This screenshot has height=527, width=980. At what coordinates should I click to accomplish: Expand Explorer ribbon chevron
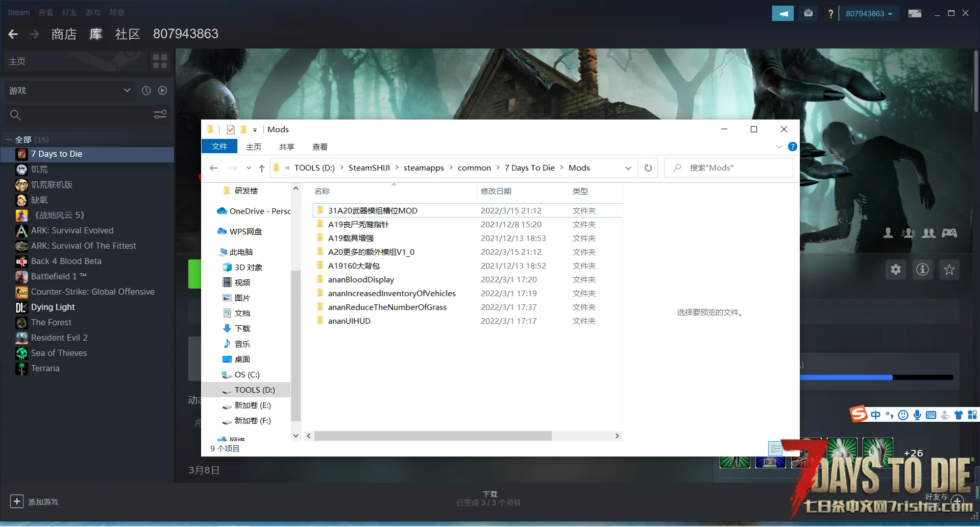[x=779, y=147]
